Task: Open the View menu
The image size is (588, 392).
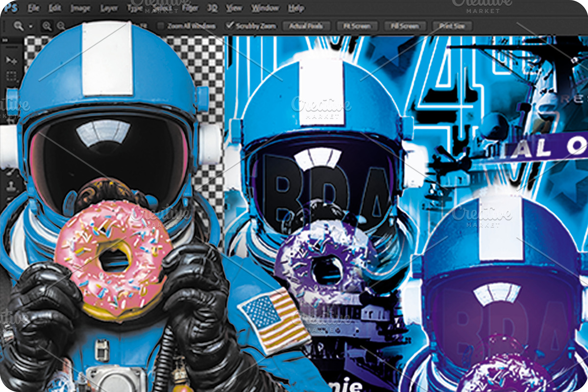Action: tap(234, 8)
